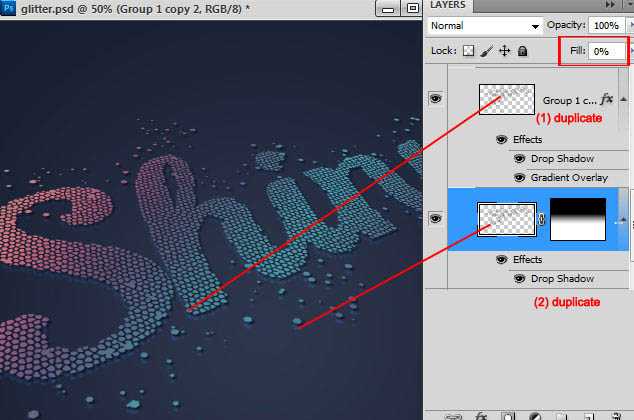Viewport: 634px width, 420px height.
Task: Select the glitter.psd document title tab
Action: coord(135,8)
